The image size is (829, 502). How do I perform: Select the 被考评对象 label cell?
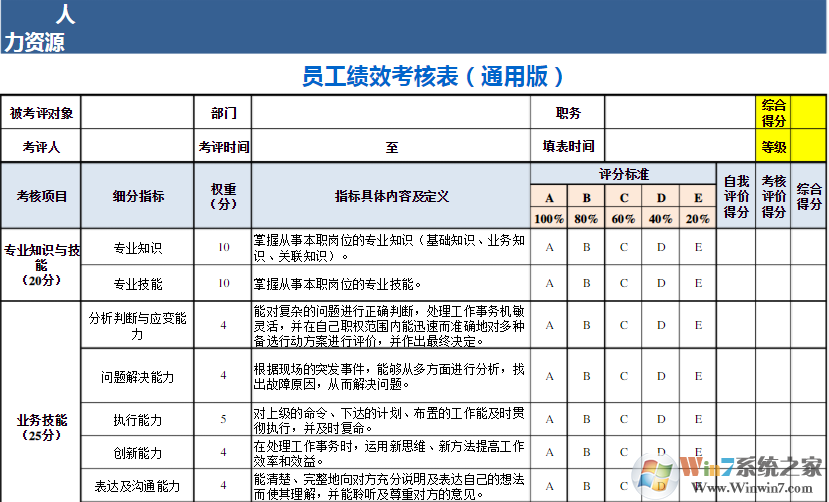click(x=41, y=113)
